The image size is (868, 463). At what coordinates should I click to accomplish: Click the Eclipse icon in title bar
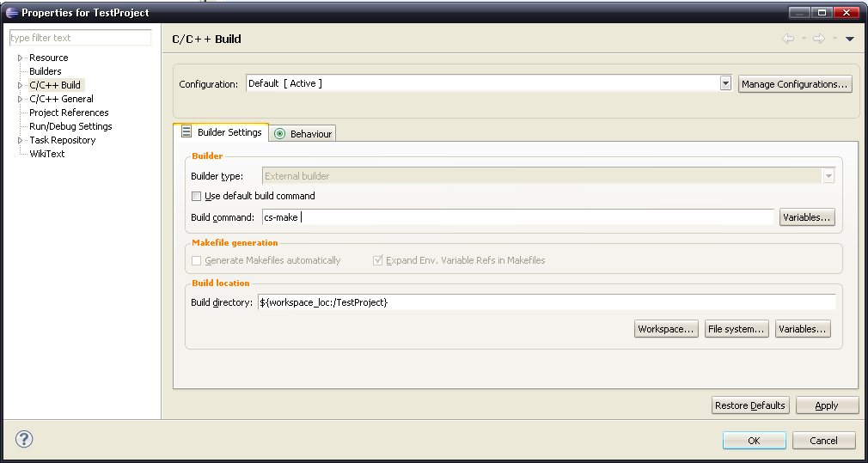(11, 12)
